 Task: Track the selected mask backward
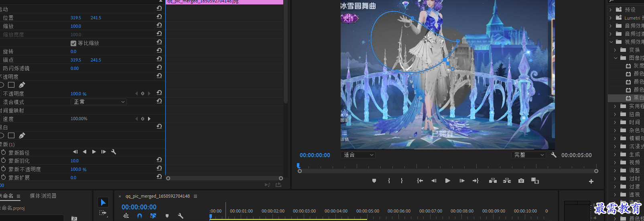[84, 152]
